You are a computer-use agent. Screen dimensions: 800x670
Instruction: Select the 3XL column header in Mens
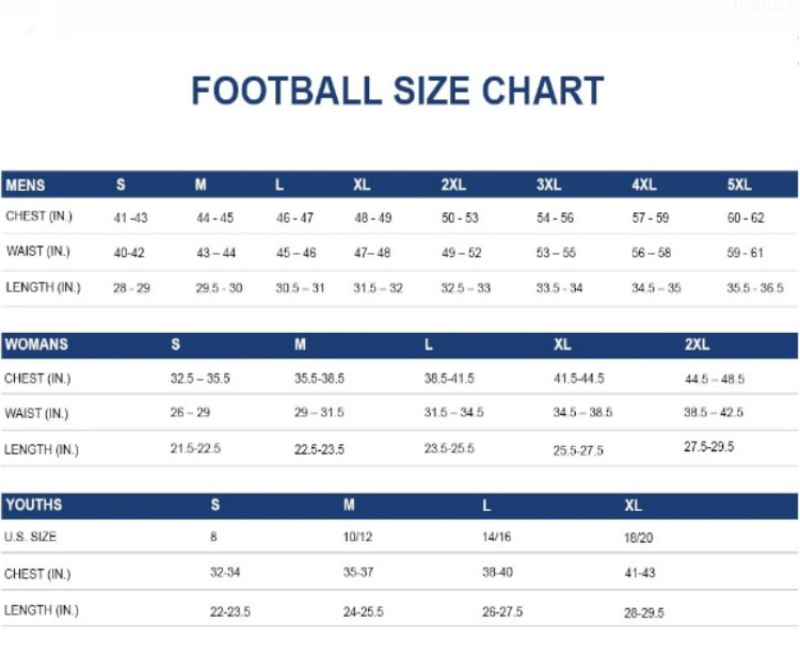tap(548, 185)
